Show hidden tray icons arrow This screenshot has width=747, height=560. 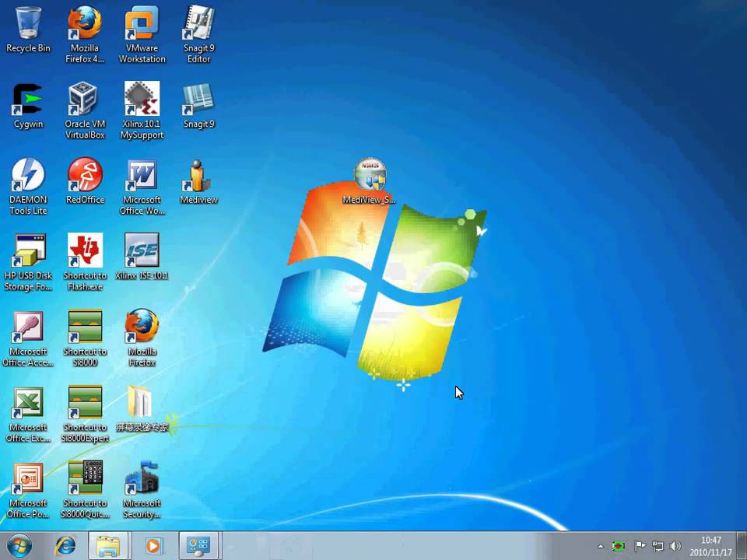601,546
